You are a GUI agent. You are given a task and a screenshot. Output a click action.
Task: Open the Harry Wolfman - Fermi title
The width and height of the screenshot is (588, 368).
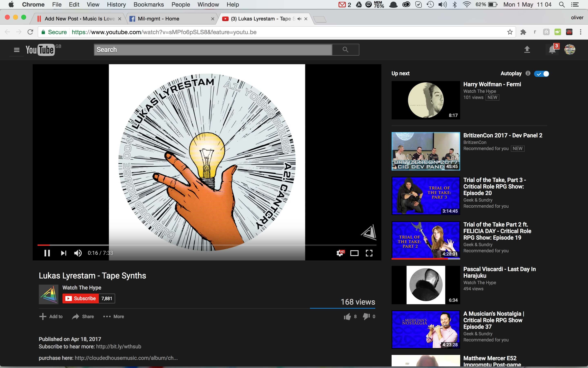point(492,84)
